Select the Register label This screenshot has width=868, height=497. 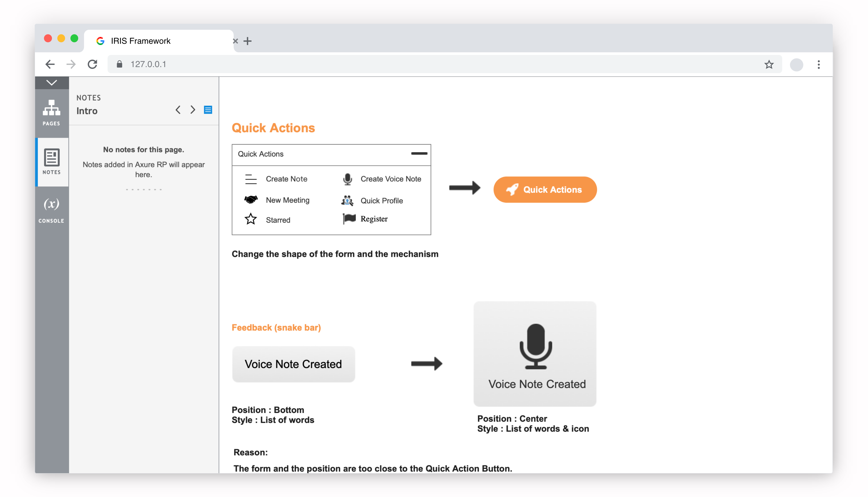[x=374, y=219]
